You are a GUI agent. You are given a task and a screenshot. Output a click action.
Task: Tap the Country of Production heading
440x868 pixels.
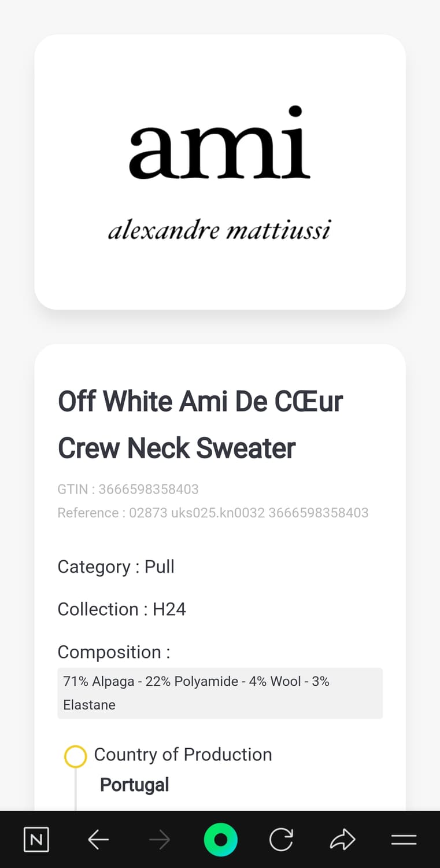pos(183,754)
